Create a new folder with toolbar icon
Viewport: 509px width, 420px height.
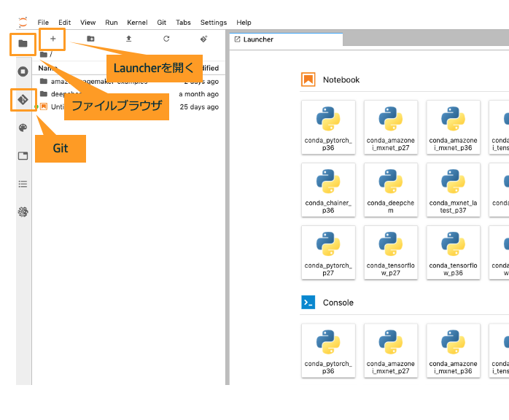point(90,39)
